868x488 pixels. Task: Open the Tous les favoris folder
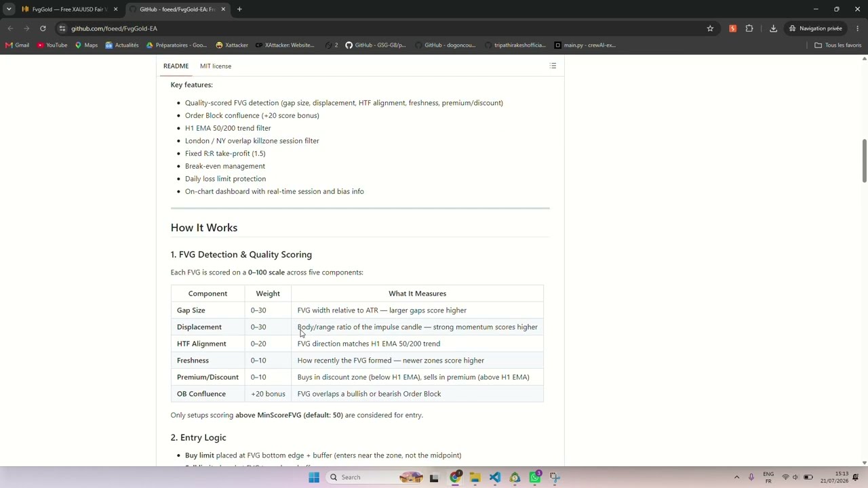tap(838, 45)
